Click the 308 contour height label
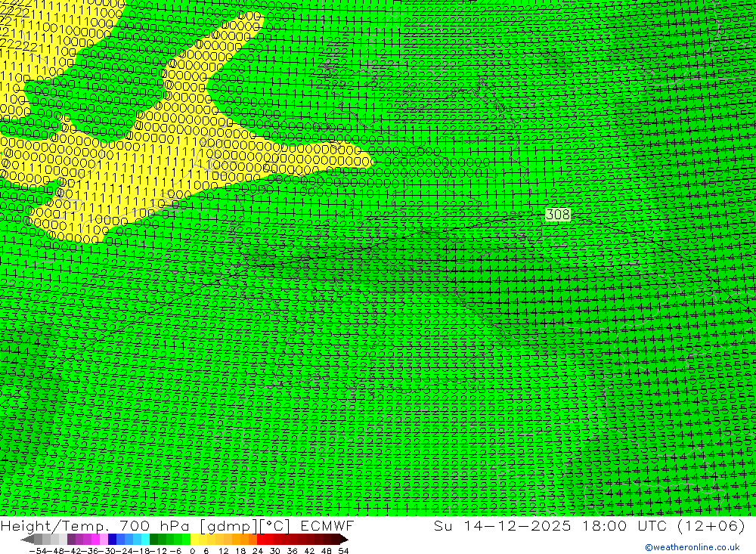Screen dimensions: 756x554 (x=558, y=214)
